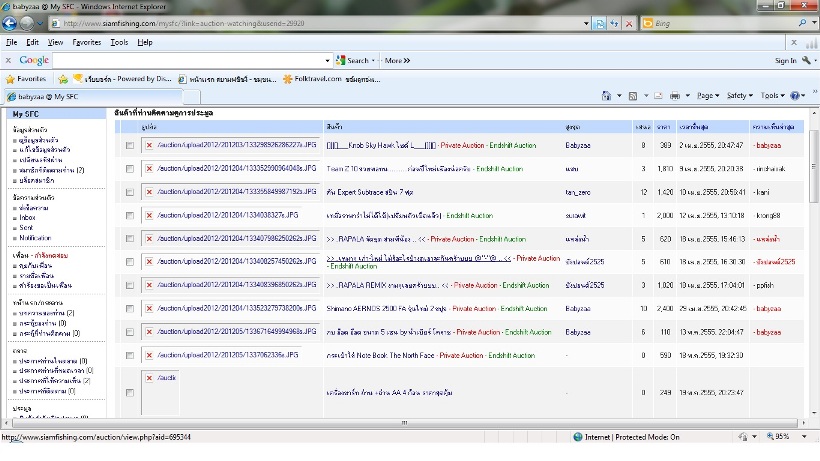820x461 pixels.
Task: Click the right arrow of horizontal scrollbar
Action: 804,423
